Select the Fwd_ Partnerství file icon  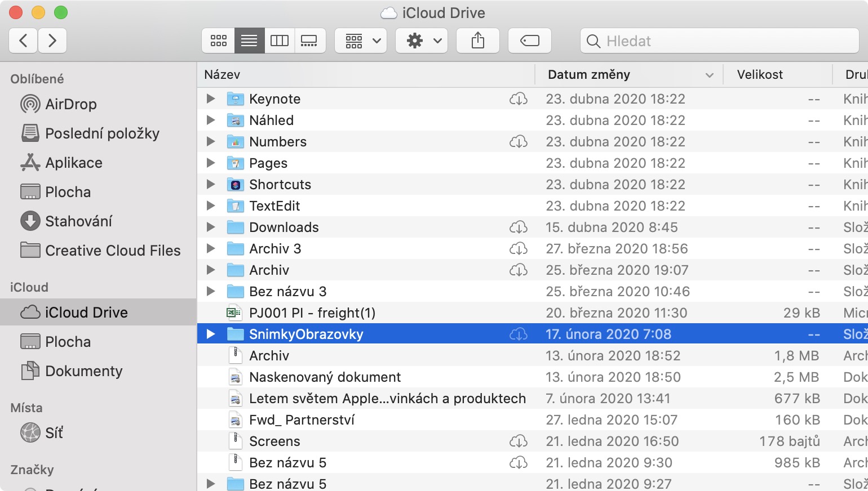point(235,420)
